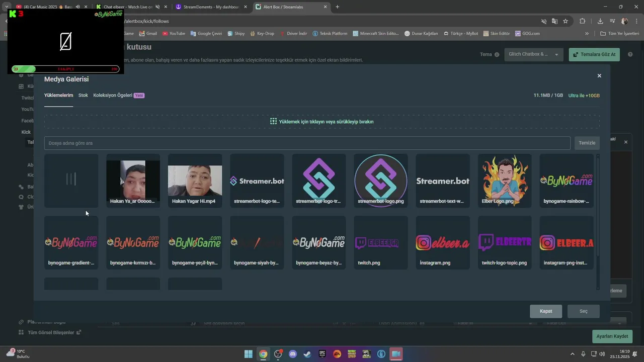The image size is (644, 362).
Task: Select the Hakan Yagar Hi.mp4 video thumbnail
Action: [x=195, y=181]
